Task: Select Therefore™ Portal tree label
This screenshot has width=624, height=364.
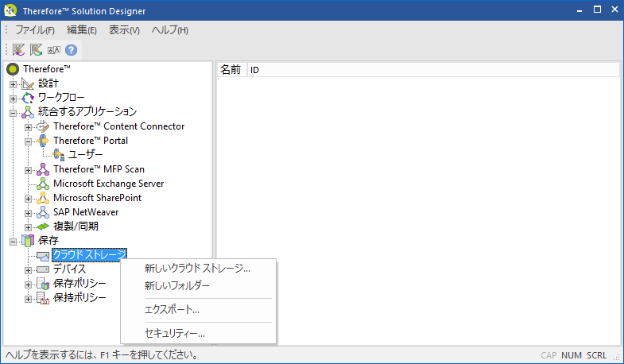Action: tap(91, 141)
